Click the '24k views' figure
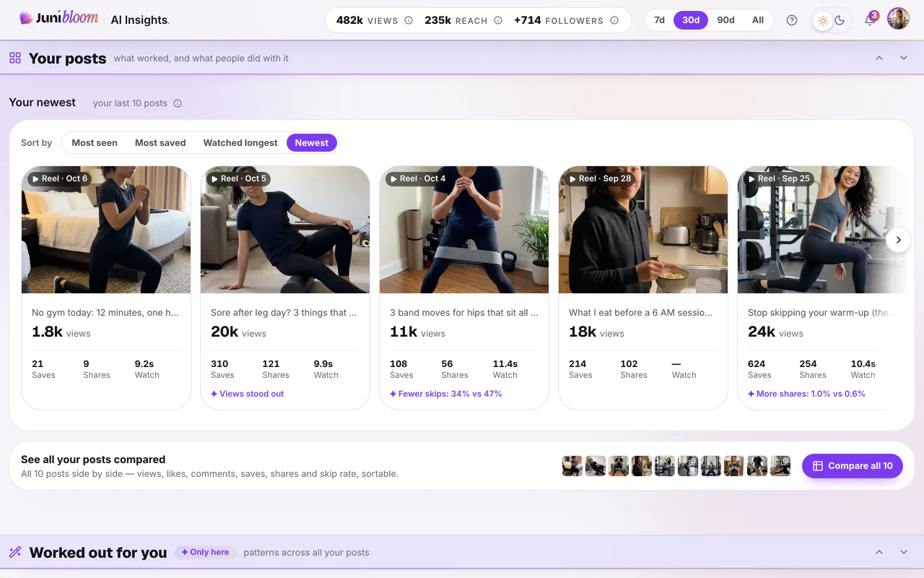This screenshot has height=578, width=924. click(775, 332)
